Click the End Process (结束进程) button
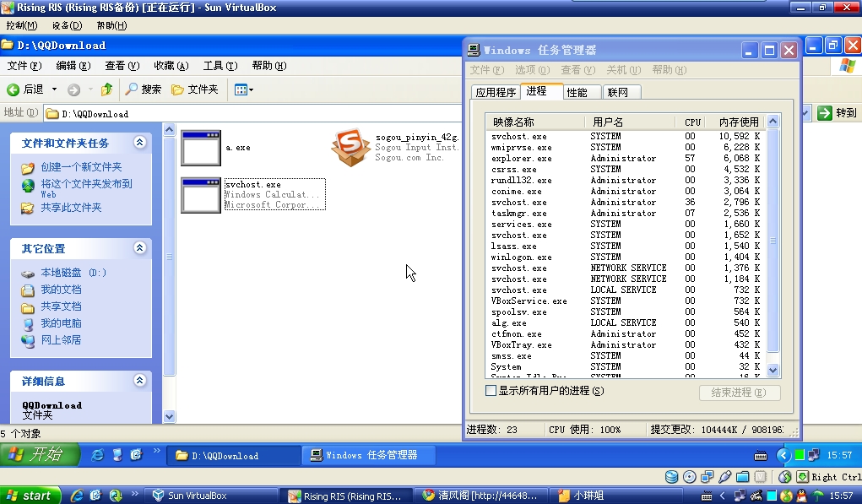 pyautogui.click(x=740, y=393)
